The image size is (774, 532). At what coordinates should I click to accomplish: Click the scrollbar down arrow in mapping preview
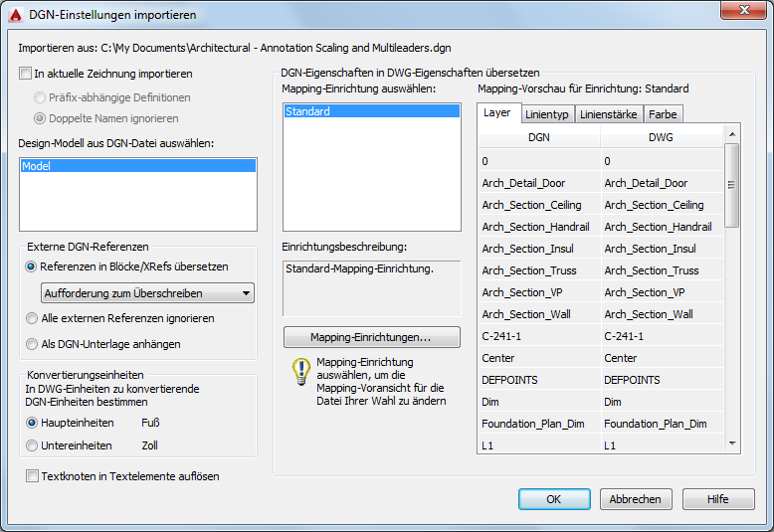tap(732, 443)
